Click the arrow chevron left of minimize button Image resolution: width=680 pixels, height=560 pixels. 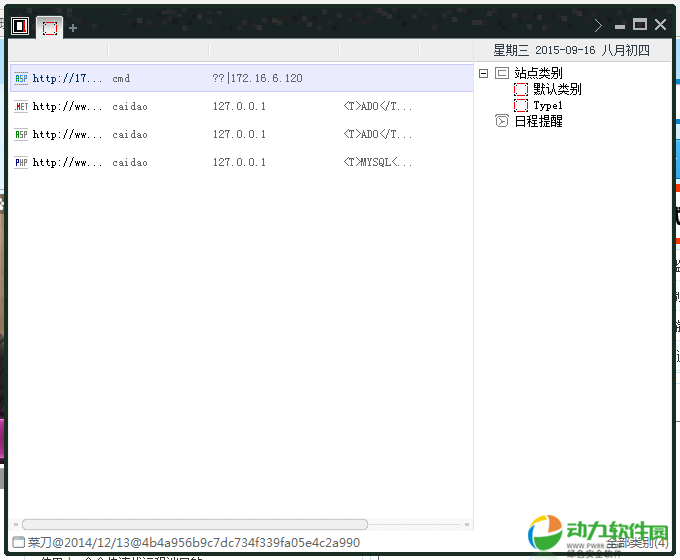click(598, 26)
